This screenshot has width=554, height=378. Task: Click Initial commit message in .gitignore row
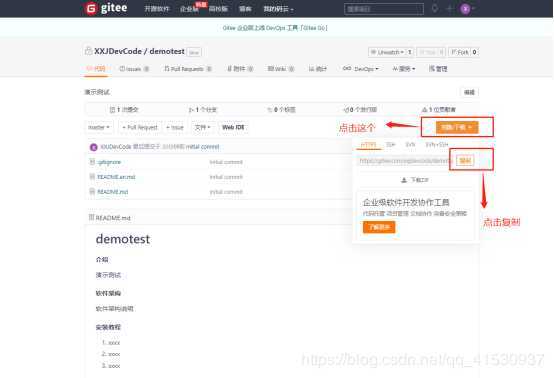tap(226, 162)
